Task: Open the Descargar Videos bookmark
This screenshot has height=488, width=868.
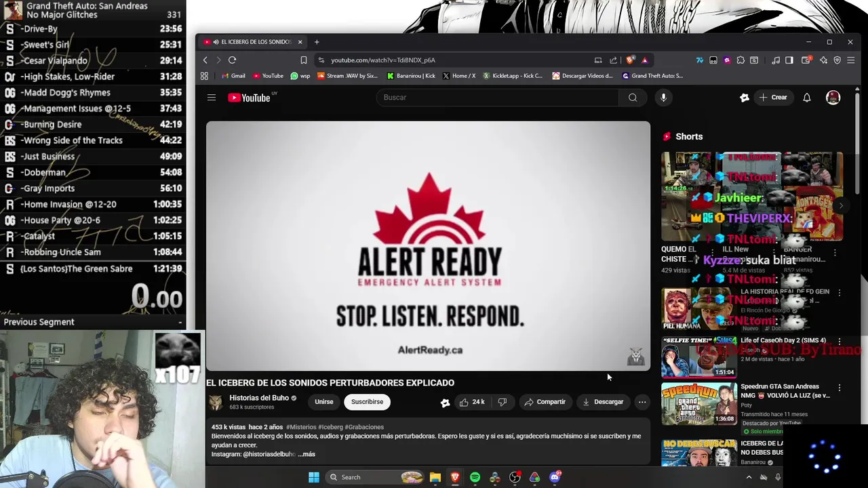Action: pos(583,76)
